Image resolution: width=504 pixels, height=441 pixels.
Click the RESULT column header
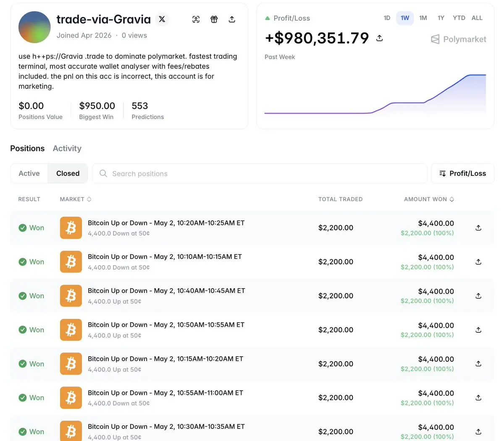(x=29, y=199)
